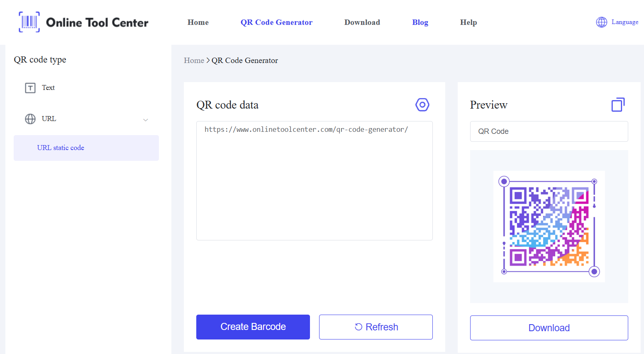Click the Online Tool Center barcode logo
Viewport: 644px width, 354px height.
click(29, 22)
